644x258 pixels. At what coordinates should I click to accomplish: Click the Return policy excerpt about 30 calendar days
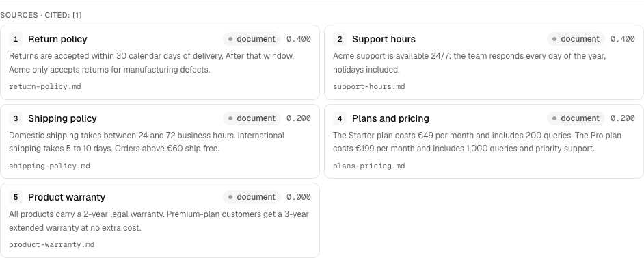pos(152,63)
